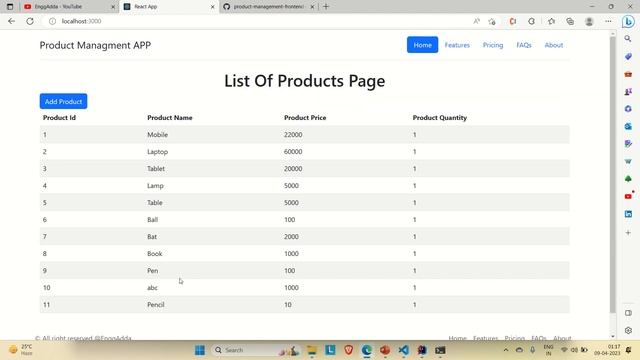Open the Terminal from the taskbar

(x=440, y=350)
